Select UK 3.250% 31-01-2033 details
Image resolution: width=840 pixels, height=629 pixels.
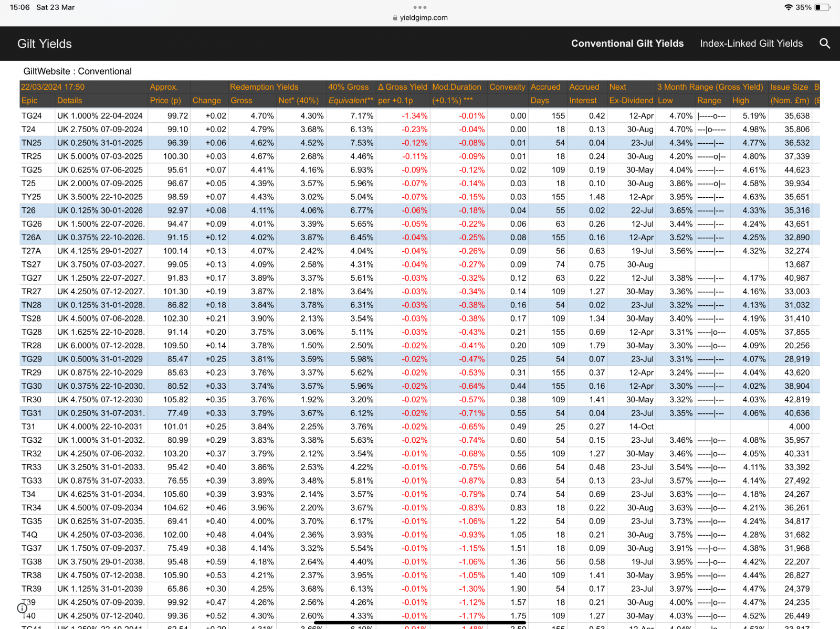point(101,467)
